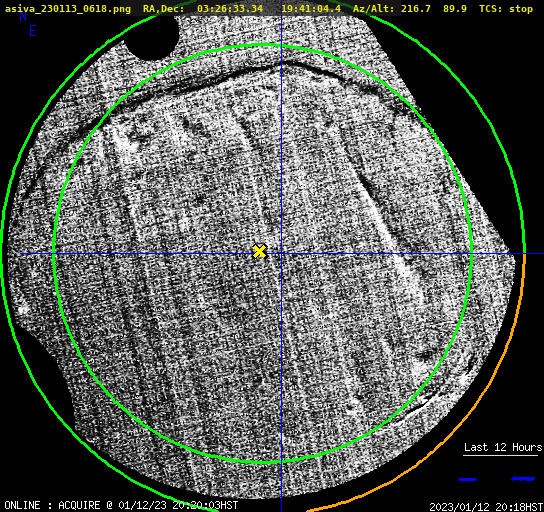This screenshot has height=512, width=544.
Task: Click the TCS: stop status text
Action: pos(506,9)
